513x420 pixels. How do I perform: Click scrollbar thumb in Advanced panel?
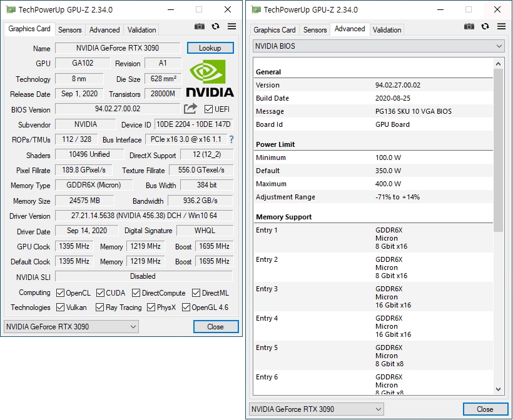[498, 151]
